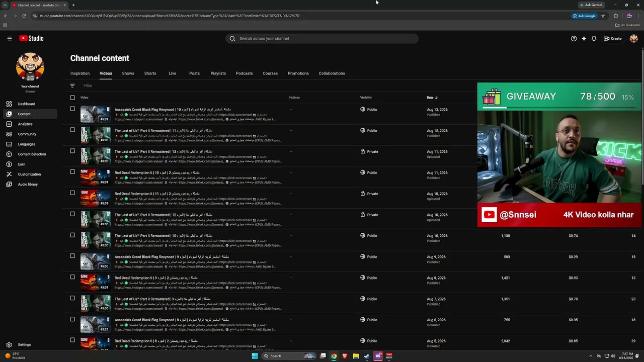Click the Create button
The image size is (644, 362).
pos(613,38)
